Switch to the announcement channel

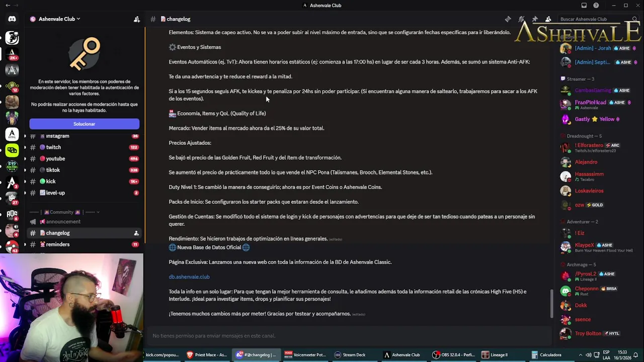(63, 222)
